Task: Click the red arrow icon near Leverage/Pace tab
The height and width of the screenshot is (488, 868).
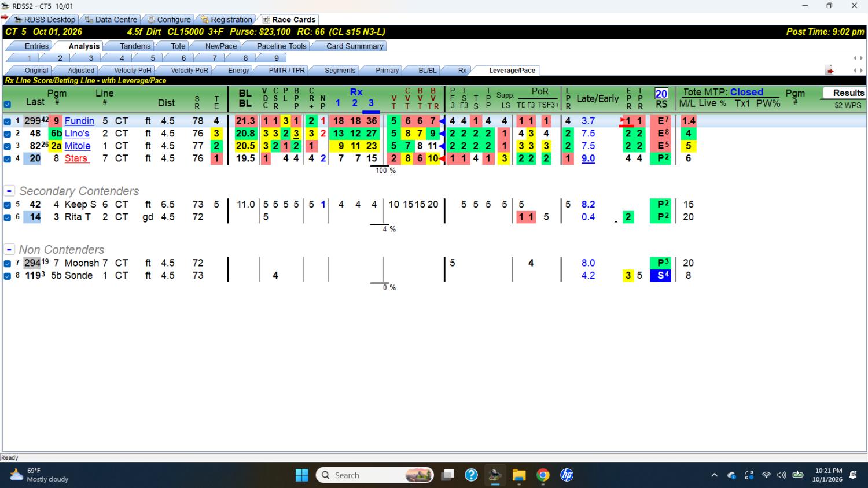Action: 830,71
